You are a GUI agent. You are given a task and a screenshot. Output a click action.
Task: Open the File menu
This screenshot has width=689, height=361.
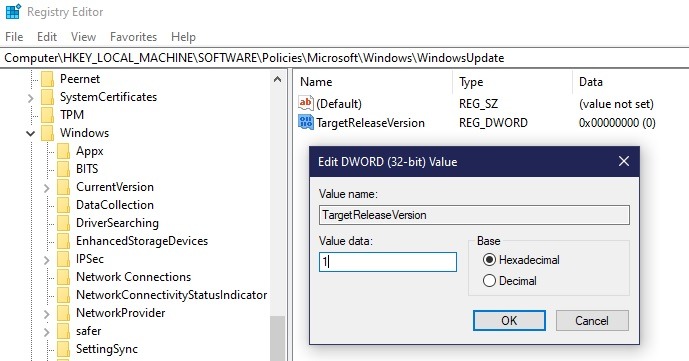tap(14, 37)
